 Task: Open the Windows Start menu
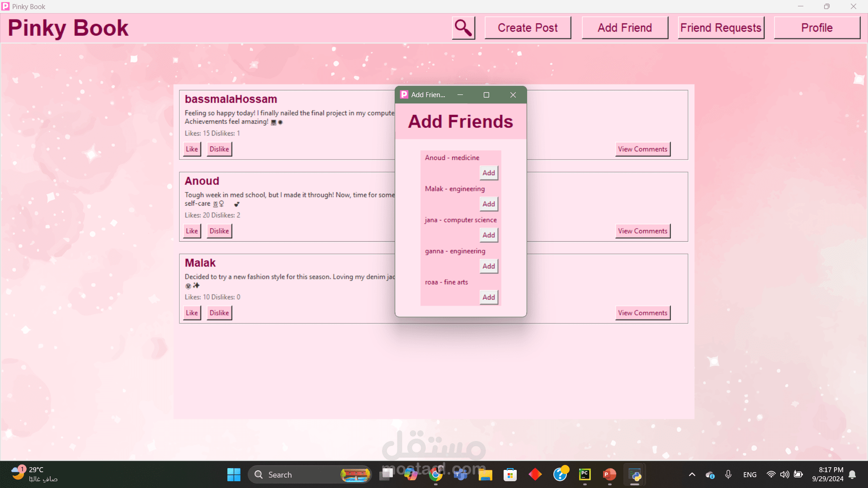pyautogui.click(x=234, y=474)
